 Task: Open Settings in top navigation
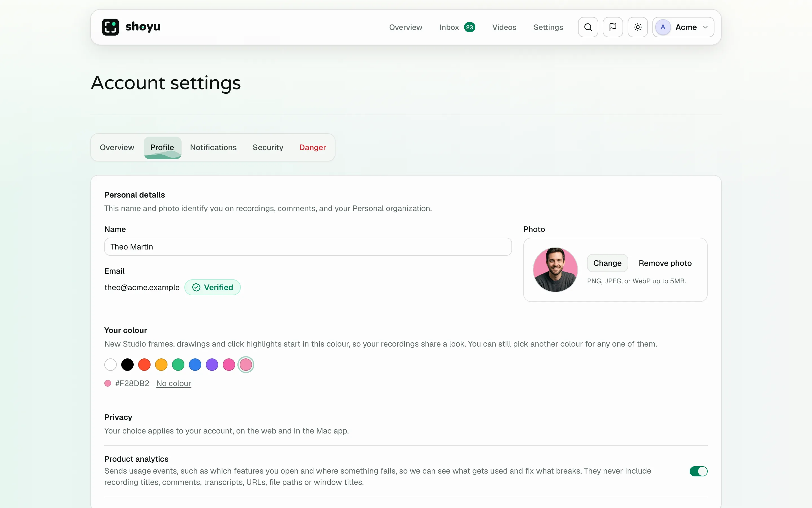point(548,27)
